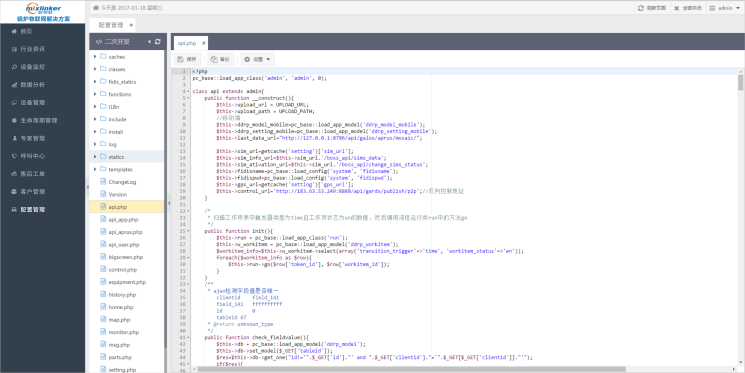Click the refresh page icon at top right
The height and width of the screenshot is (373, 745).
641,8
